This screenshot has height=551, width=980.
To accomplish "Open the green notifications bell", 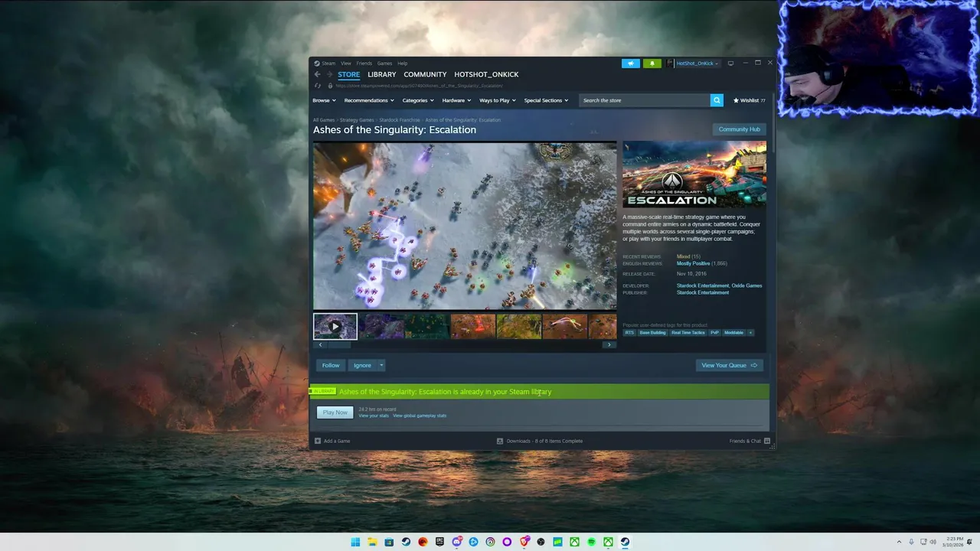I will 652,64.
